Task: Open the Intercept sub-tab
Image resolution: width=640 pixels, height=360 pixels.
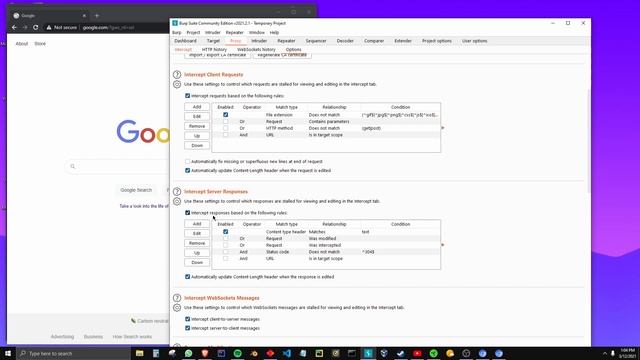Action: click(183, 49)
